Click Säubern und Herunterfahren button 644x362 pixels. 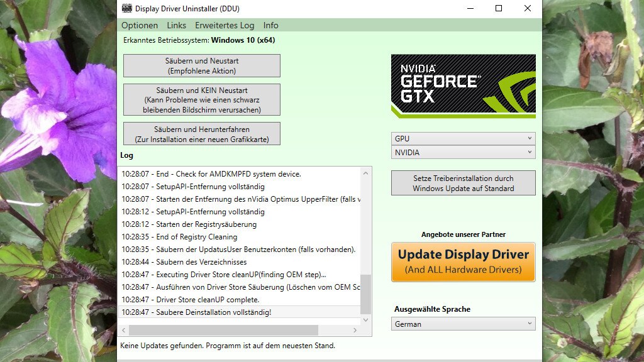click(202, 134)
